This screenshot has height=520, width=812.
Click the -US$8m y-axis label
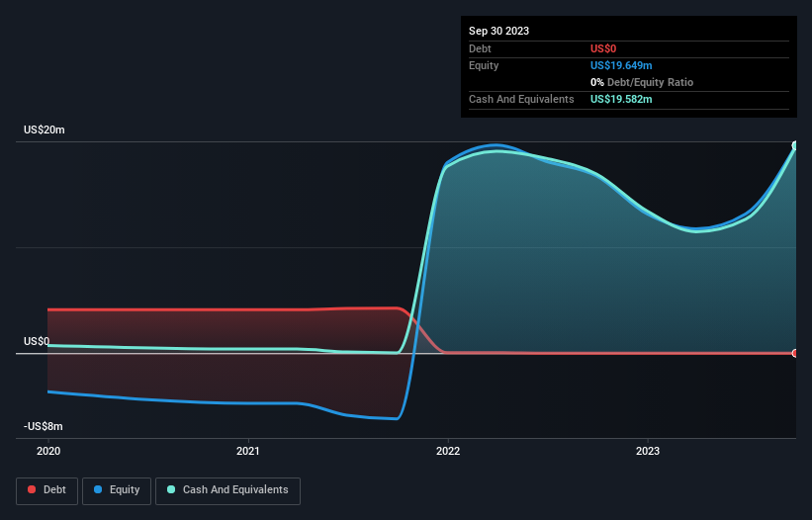tap(43, 426)
